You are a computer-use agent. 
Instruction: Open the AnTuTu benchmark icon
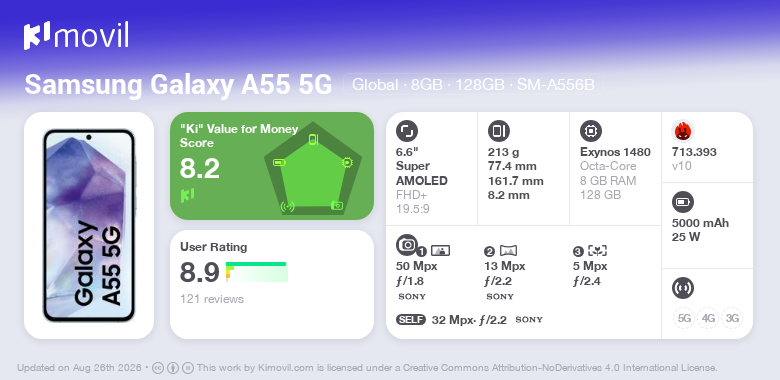tap(682, 131)
